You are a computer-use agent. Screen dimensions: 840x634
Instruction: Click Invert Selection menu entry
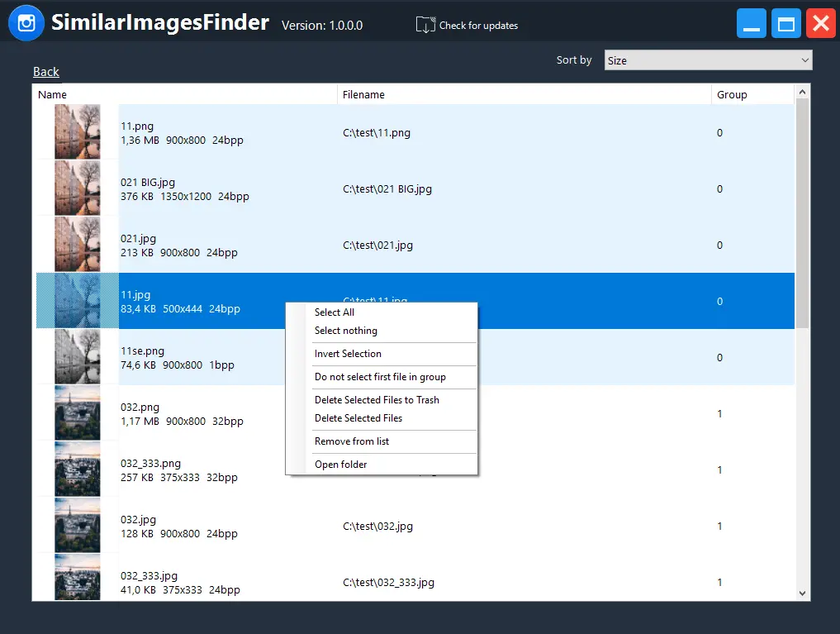[x=348, y=354]
